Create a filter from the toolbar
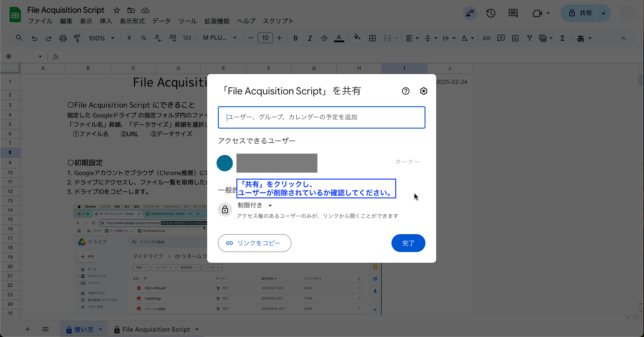Screen dimensions: 644x337 (x=529, y=38)
